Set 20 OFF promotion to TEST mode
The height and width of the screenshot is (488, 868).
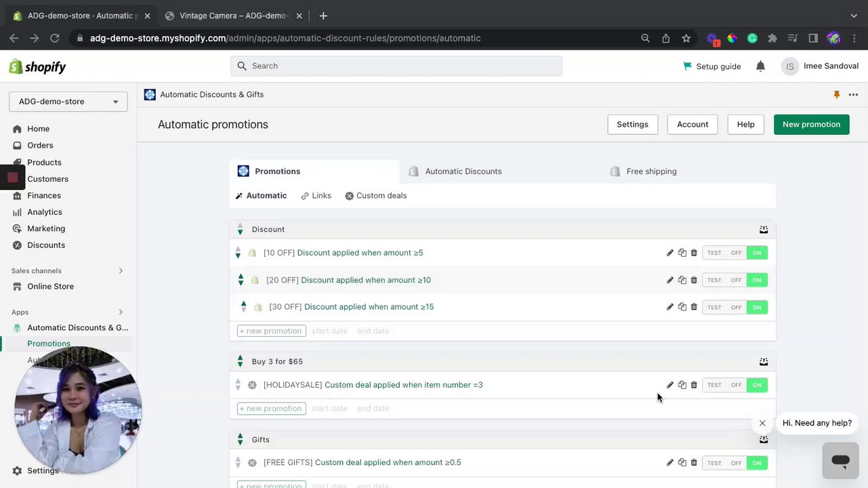click(714, 280)
